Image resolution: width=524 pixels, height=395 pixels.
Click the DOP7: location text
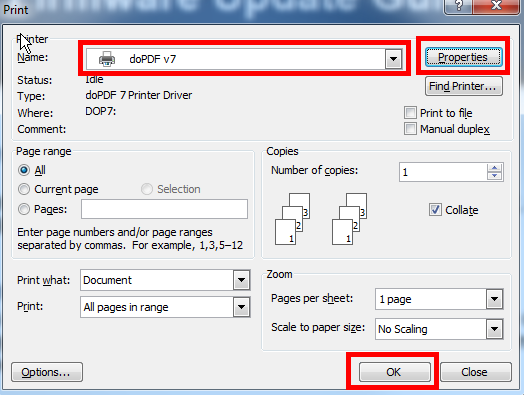pos(101,111)
